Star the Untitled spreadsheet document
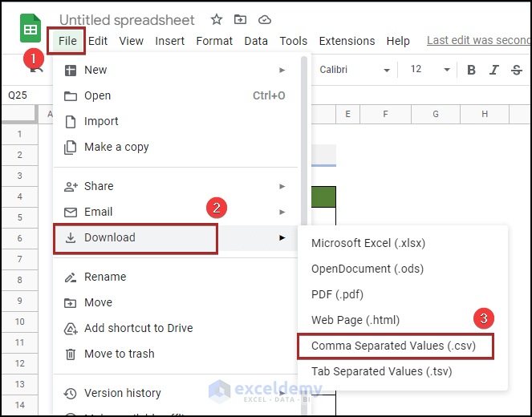 (x=217, y=20)
